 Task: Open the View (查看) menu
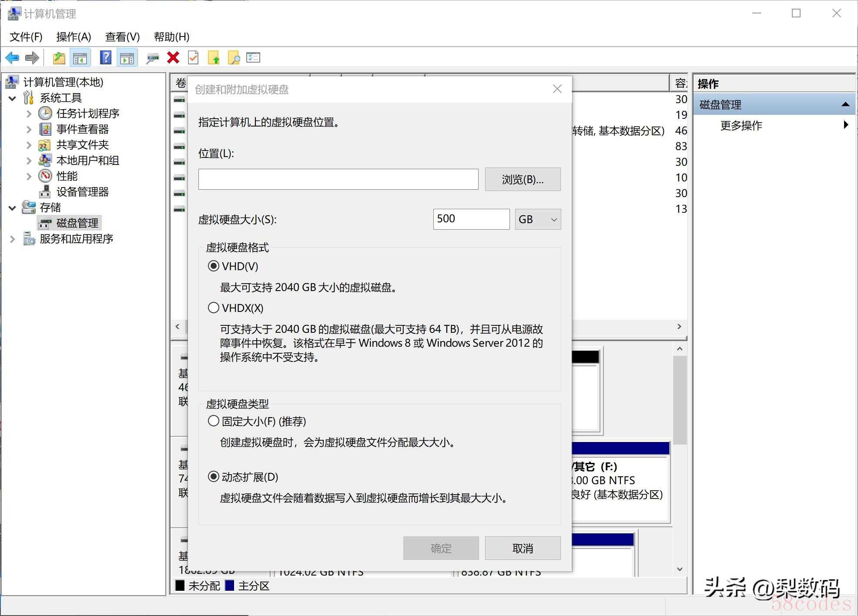coord(122,37)
